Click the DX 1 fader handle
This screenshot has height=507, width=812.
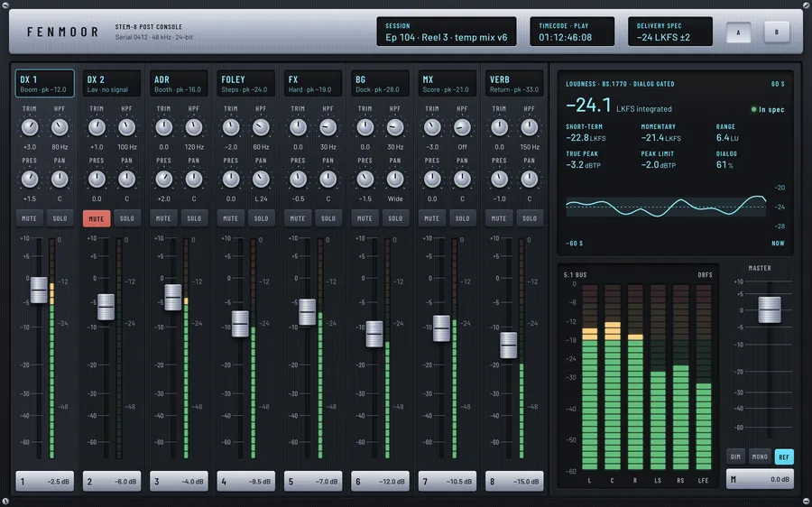[x=39, y=290]
